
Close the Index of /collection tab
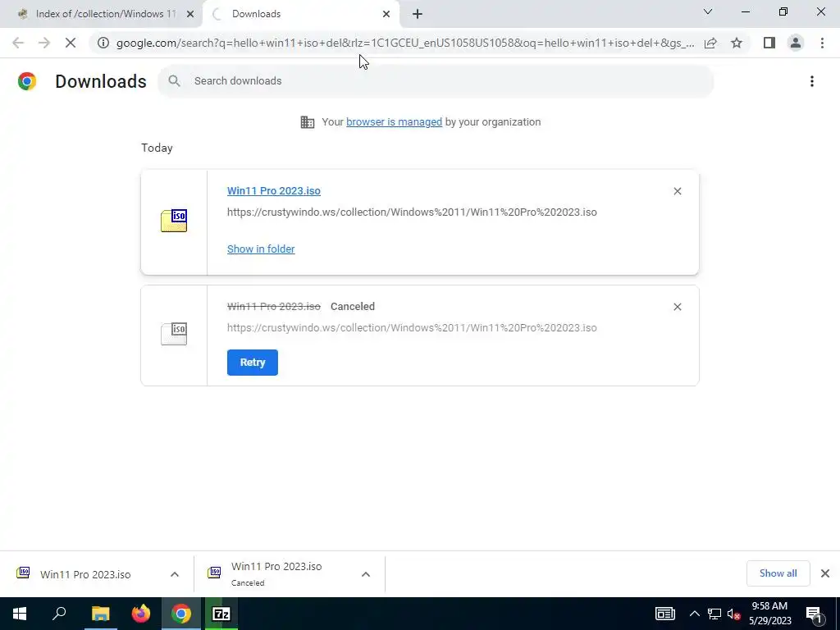pyautogui.click(x=190, y=14)
